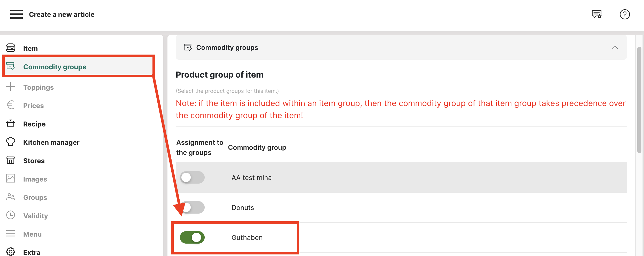
Task: Open the feedback chat icon
Action: [x=597, y=14]
